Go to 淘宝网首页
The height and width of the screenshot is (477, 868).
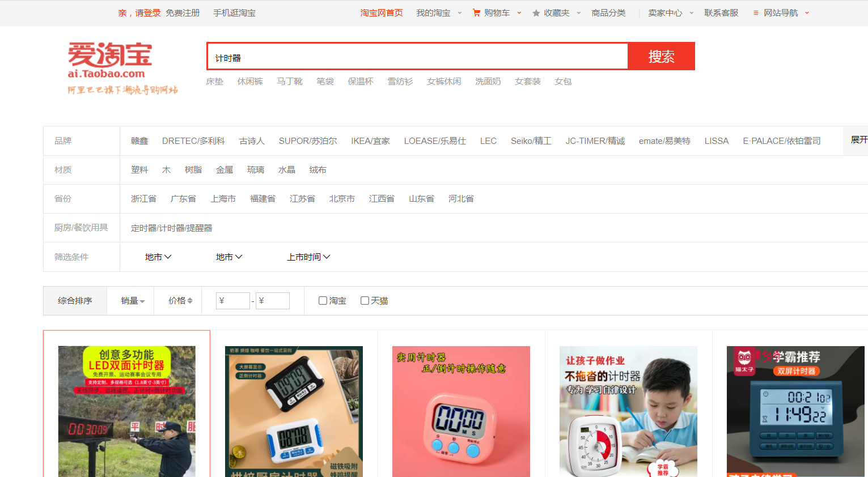coord(382,13)
